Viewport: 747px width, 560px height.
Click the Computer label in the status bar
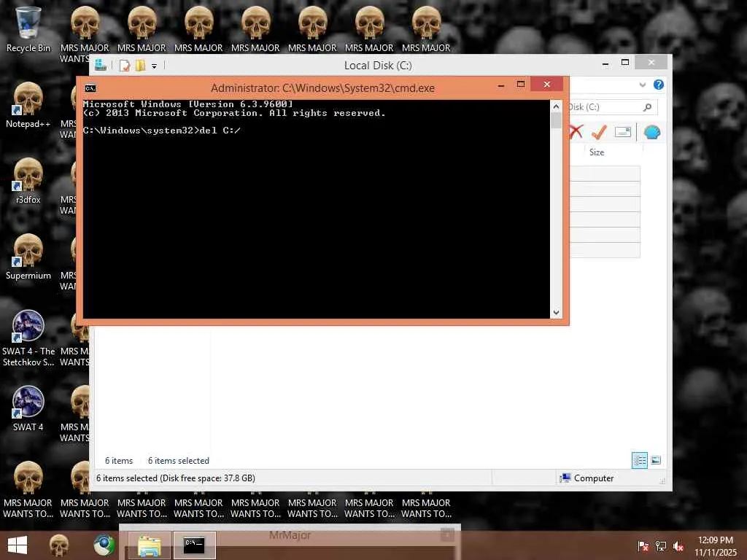point(594,478)
